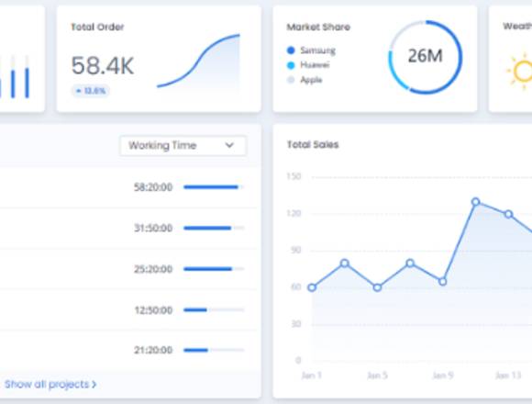Click the Working Time dropdown chevron
This screenshot has height=404, width=532.
pos(229,145)
